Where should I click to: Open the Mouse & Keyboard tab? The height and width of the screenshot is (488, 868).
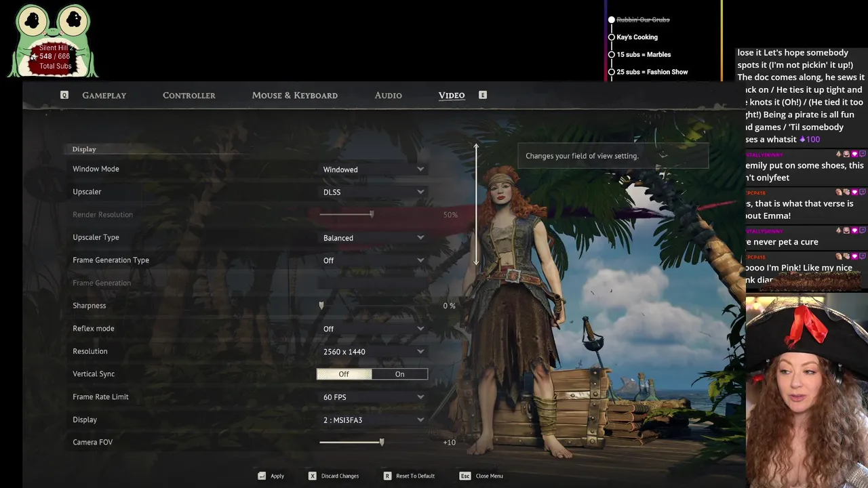pos(294,96)
